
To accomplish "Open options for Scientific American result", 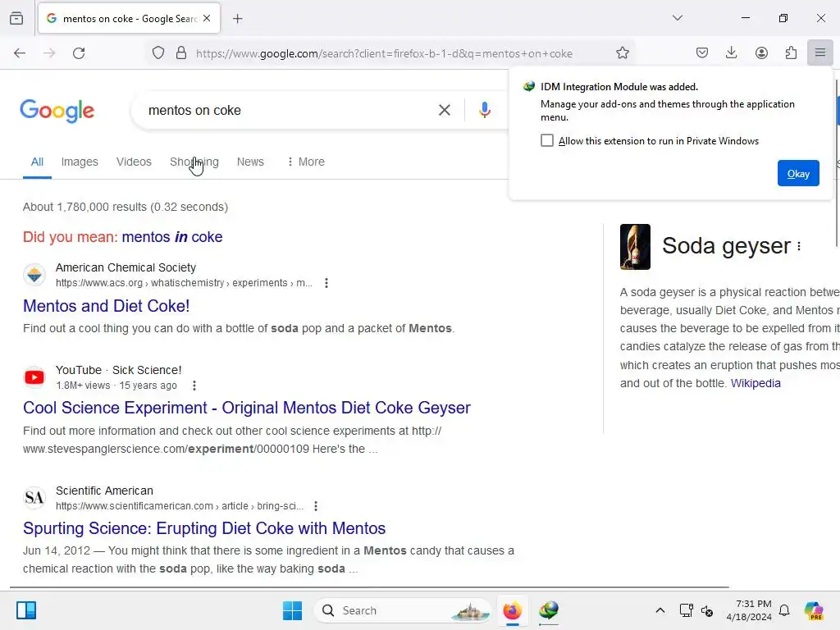I will (316, 505).
